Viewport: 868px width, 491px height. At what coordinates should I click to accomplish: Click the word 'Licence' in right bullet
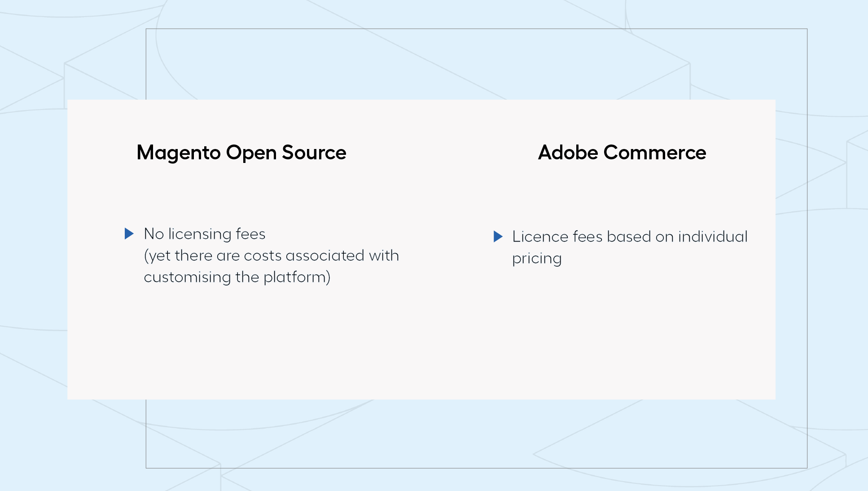tap(540, 237)
